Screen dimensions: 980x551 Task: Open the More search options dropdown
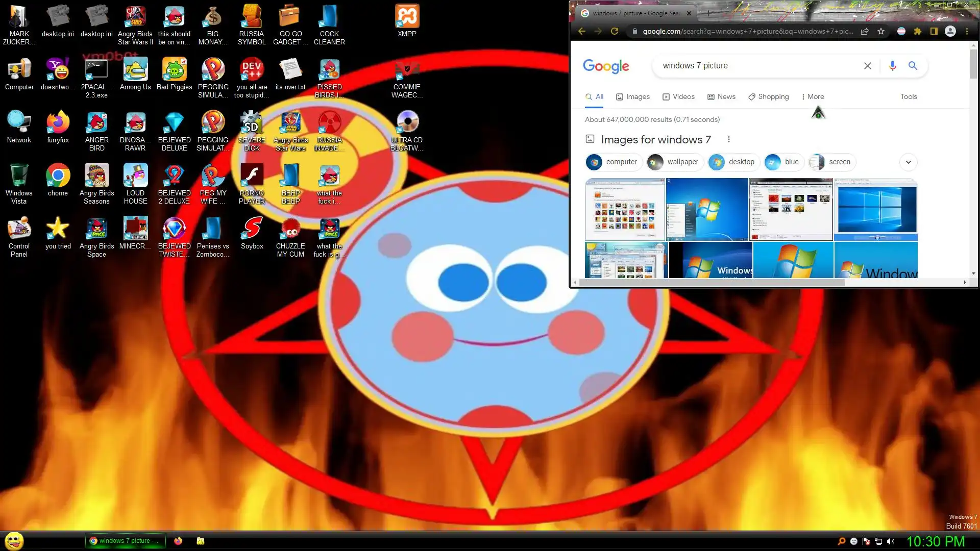click(813, 96)
